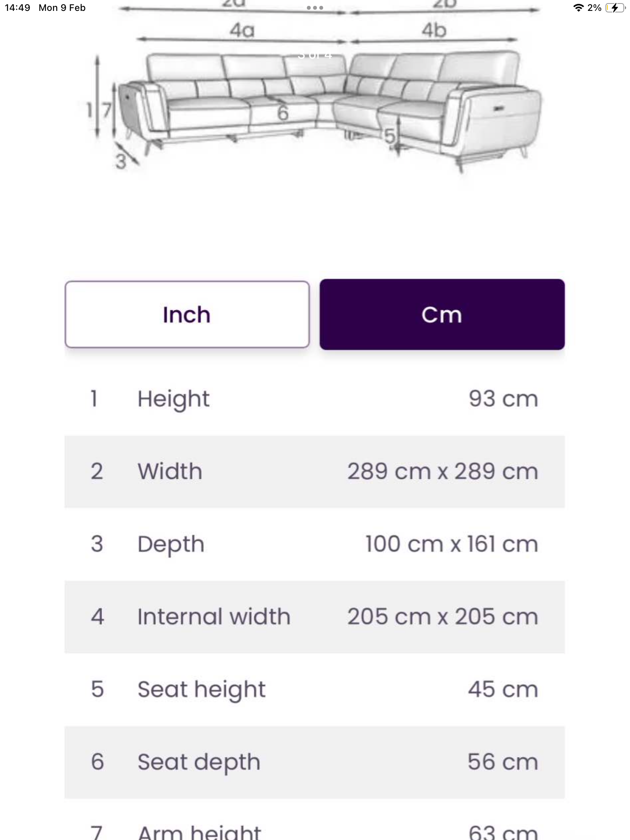Tap the charging battery icon
The height and width of the screenshot is (840, 630).
tap(614, 8)
